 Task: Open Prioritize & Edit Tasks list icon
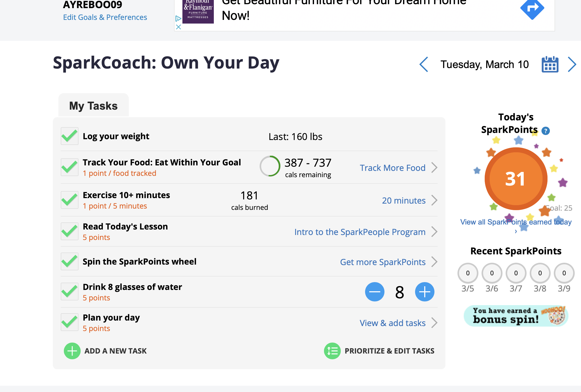332,351
